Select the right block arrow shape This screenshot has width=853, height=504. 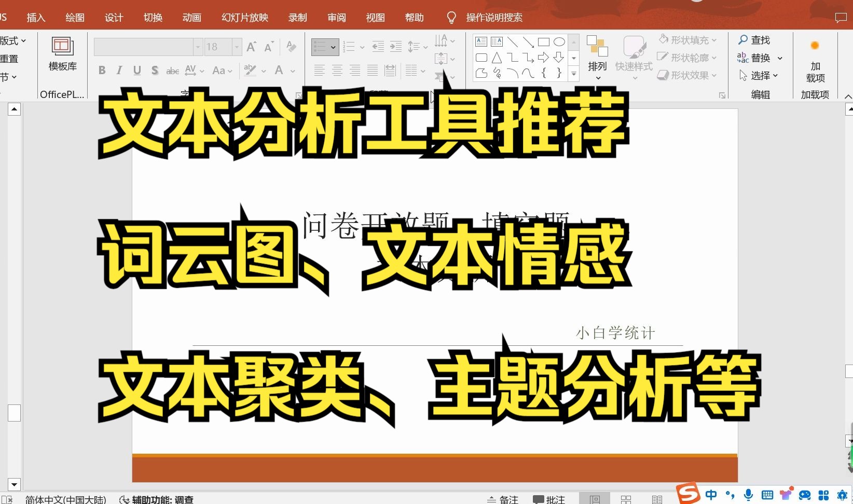(544, 58)
